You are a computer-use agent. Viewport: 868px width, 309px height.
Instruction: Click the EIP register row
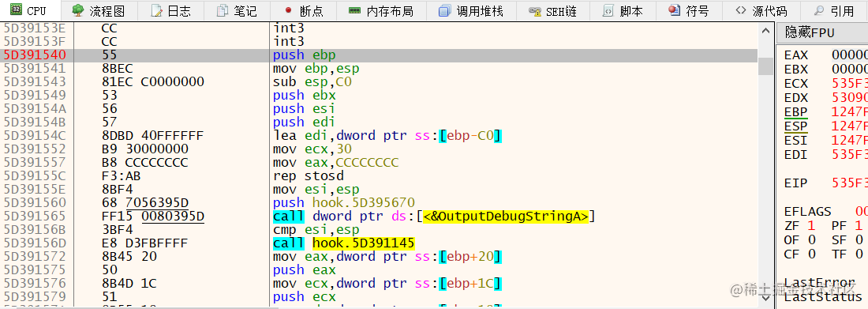click(x=825, y=183)
